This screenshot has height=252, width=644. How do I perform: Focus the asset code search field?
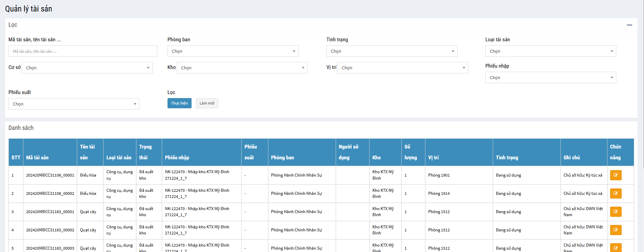coord(83,51)
